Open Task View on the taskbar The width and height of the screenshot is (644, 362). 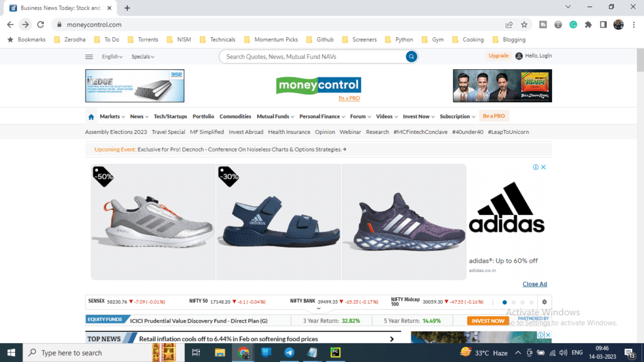(x=196, y=353)
